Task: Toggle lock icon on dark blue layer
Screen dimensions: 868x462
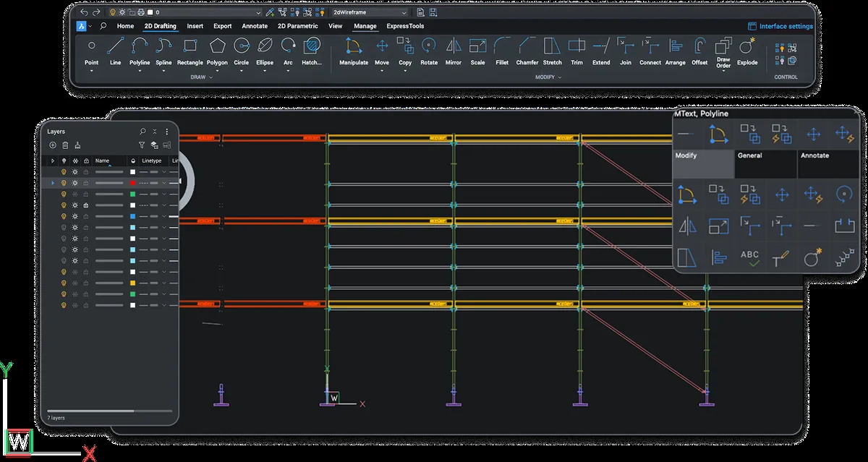Action: coord(86,216)
